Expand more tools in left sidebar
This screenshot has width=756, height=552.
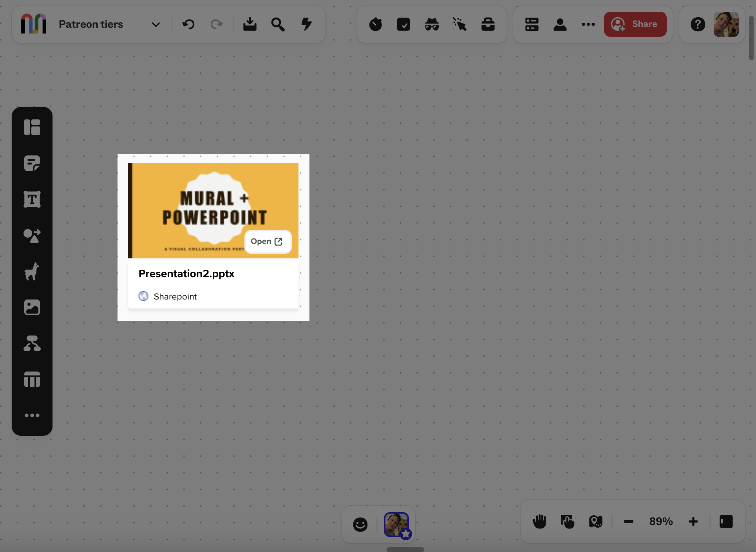[32, 415]
